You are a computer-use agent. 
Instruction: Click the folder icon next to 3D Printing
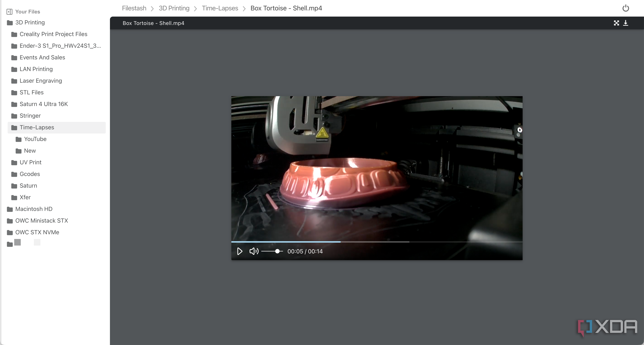[x=10, y=23]
